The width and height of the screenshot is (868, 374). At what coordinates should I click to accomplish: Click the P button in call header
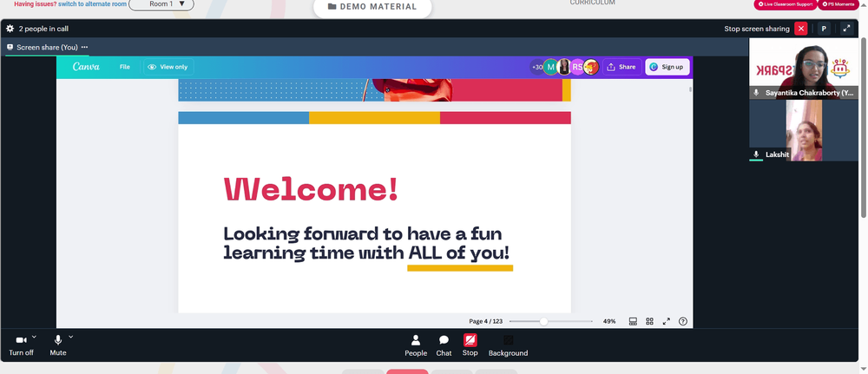point(824,29)
